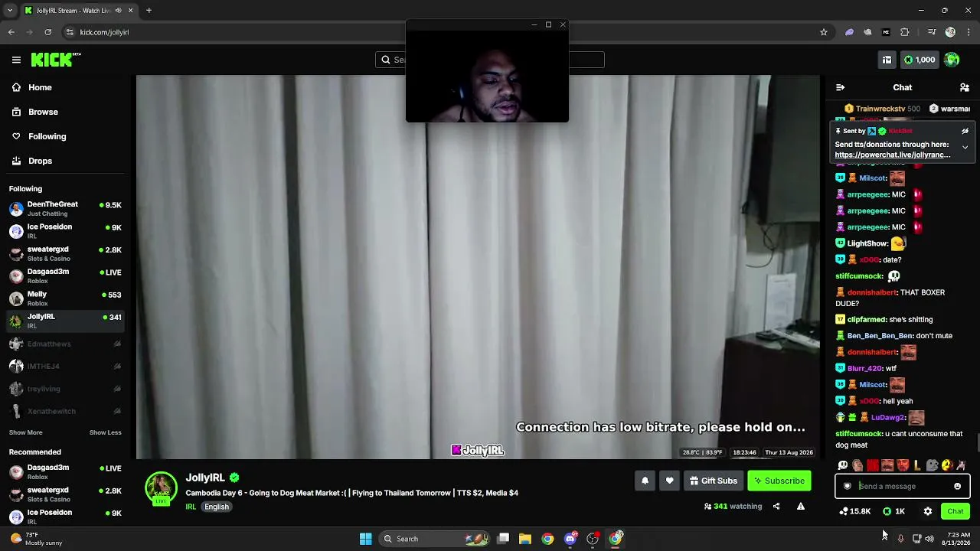Send the message with the Chat button
Screen dimensions: 980x551
click(955, 511)
